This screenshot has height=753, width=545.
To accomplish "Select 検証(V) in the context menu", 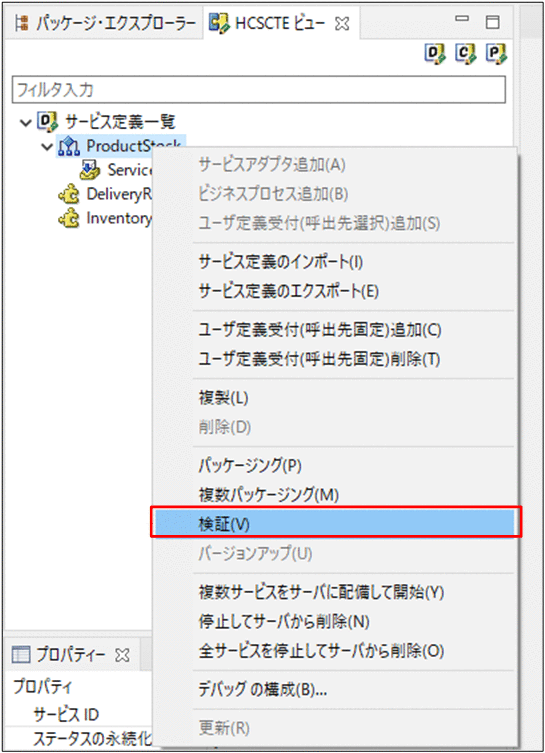I will (336, 522).
